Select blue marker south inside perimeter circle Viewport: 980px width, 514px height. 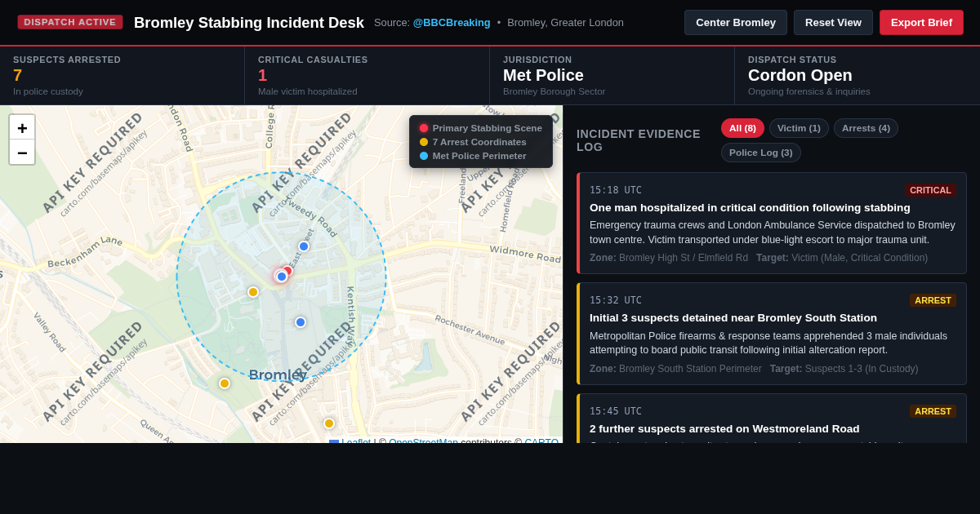pos(301,322)
